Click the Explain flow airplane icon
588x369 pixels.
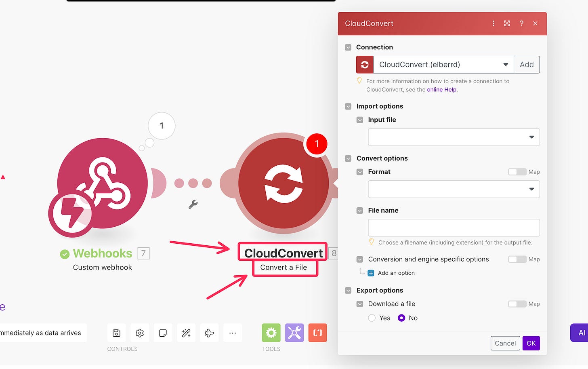coord(209,333)
